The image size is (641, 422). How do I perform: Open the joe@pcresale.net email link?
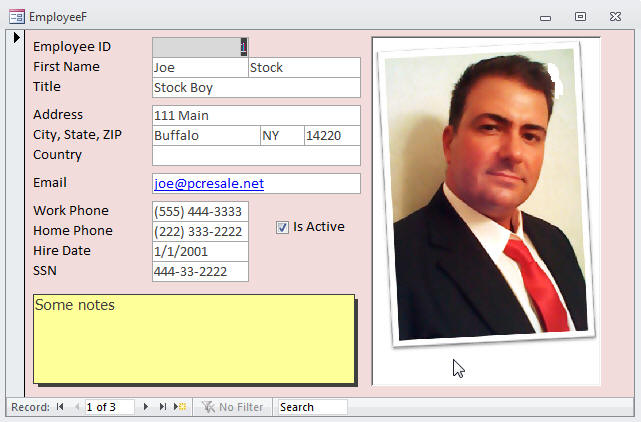pyautogui.click(x=208, y=184)
